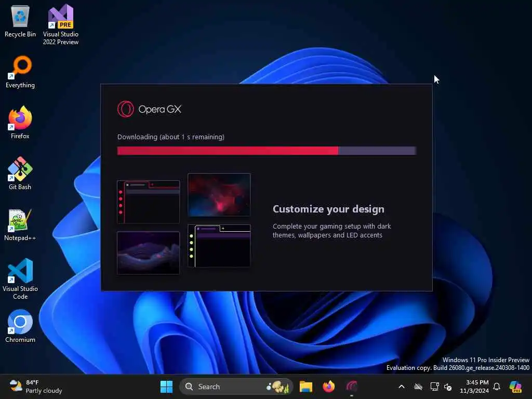
Task: Click the network display tray icon
Action: pos(435,387)
